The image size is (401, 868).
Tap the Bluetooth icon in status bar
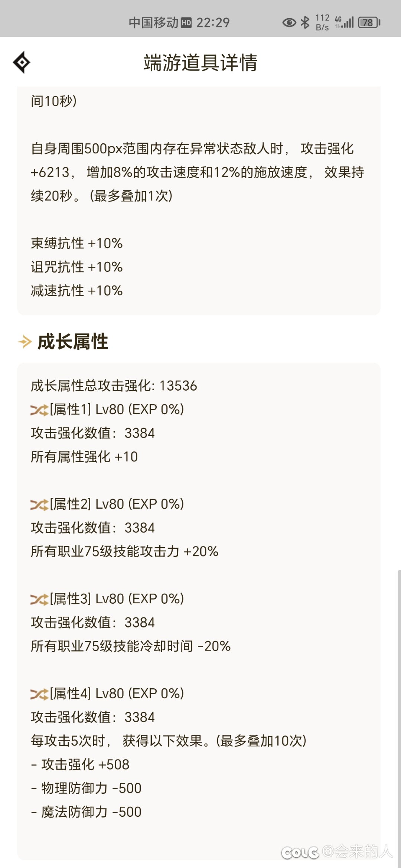305,22
